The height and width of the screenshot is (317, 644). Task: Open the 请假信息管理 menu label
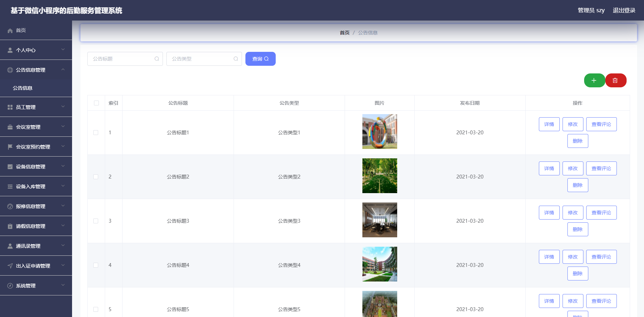click(31, 226)
